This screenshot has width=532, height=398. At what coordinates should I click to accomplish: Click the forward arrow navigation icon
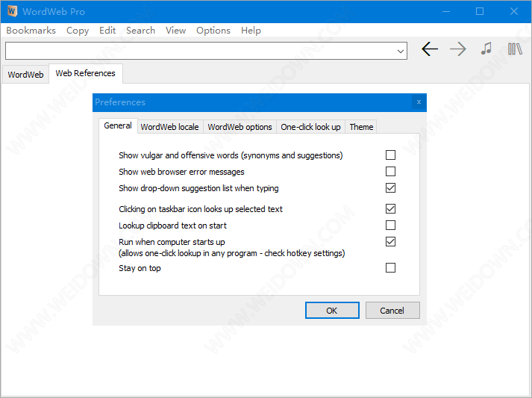point(457,49)
